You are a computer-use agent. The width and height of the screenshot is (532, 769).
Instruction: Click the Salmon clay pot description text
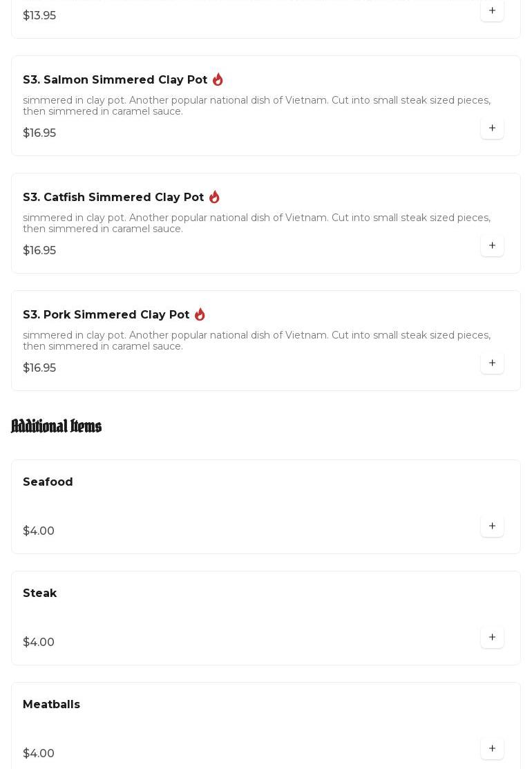pyautogui.click(x=257, y=106)
